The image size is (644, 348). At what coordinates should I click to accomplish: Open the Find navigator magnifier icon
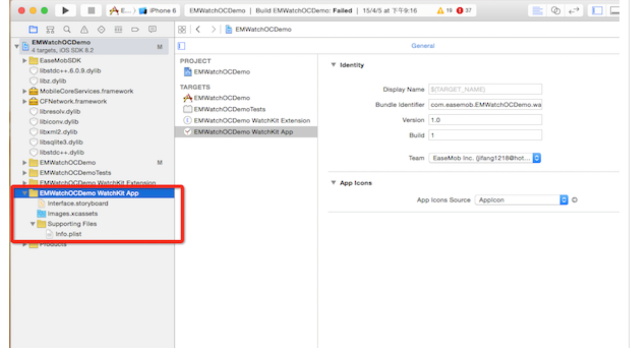[x=67, y=30]
